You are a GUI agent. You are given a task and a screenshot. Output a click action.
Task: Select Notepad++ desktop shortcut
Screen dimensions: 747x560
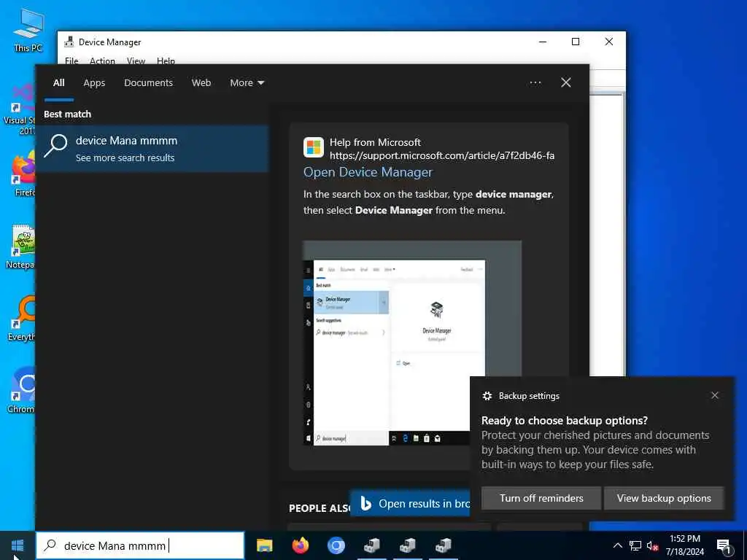pos(21,246)
